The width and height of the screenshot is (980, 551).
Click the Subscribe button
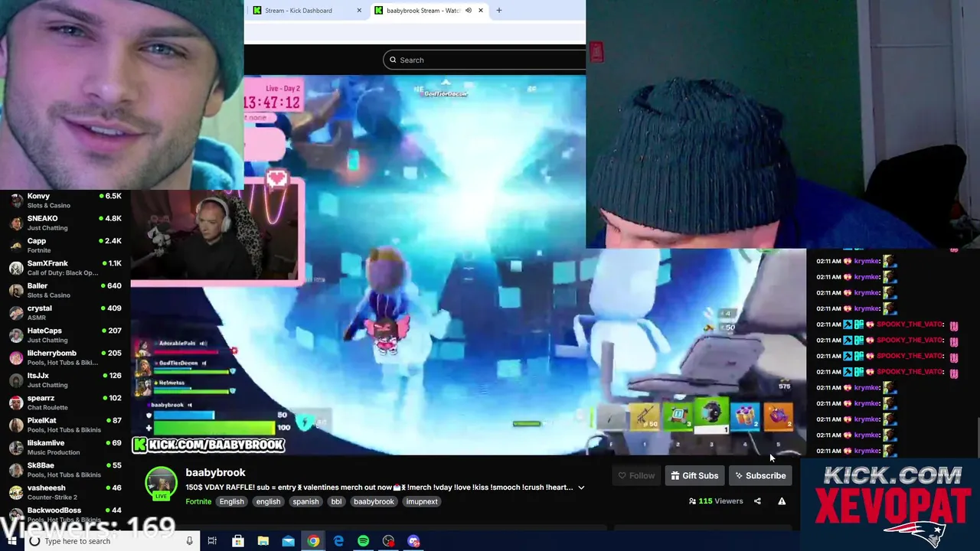point(760,476)
